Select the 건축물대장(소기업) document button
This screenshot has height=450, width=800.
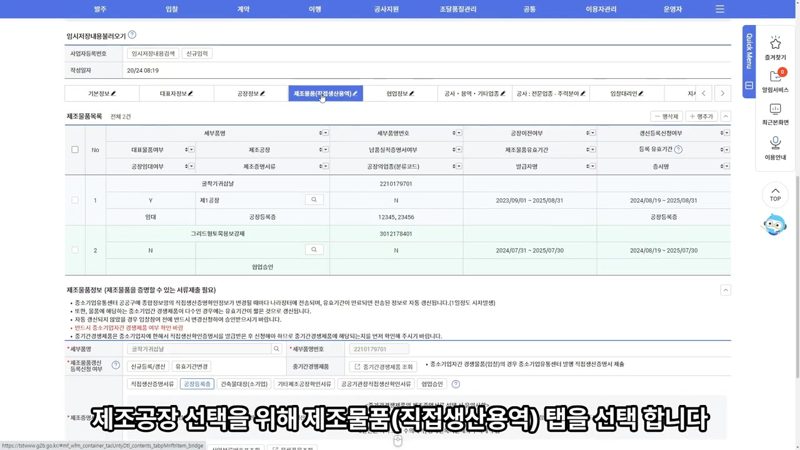click(244, 384)
